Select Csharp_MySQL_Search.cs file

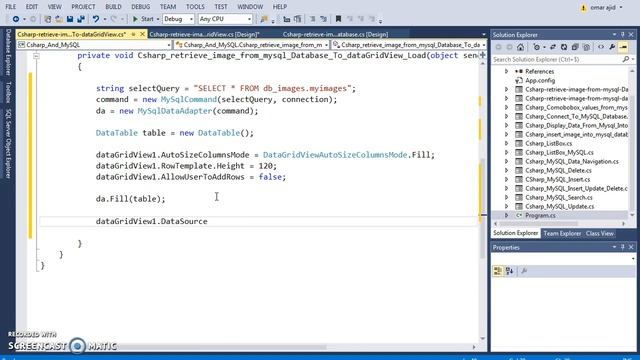(559, 197)
